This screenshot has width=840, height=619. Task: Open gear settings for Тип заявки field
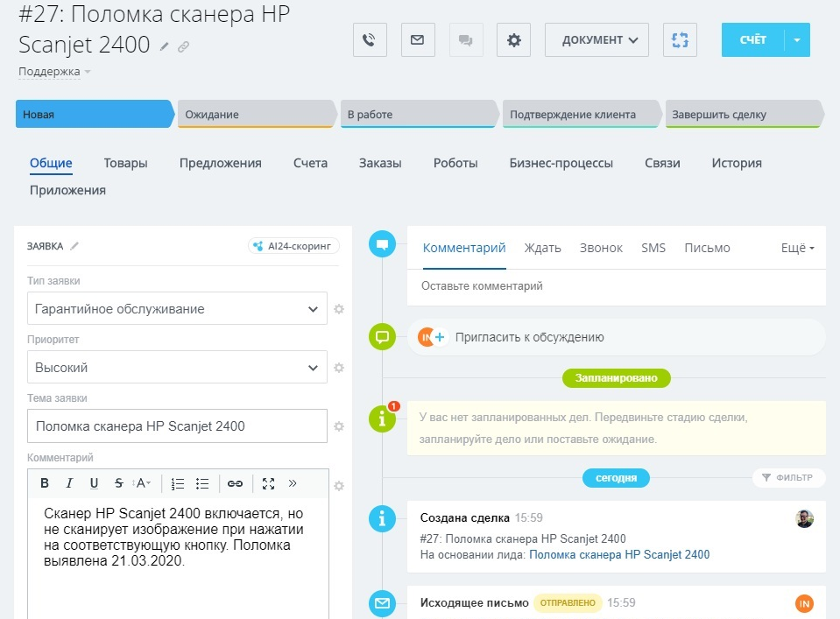pyautogui.click(x=339, y=309)
